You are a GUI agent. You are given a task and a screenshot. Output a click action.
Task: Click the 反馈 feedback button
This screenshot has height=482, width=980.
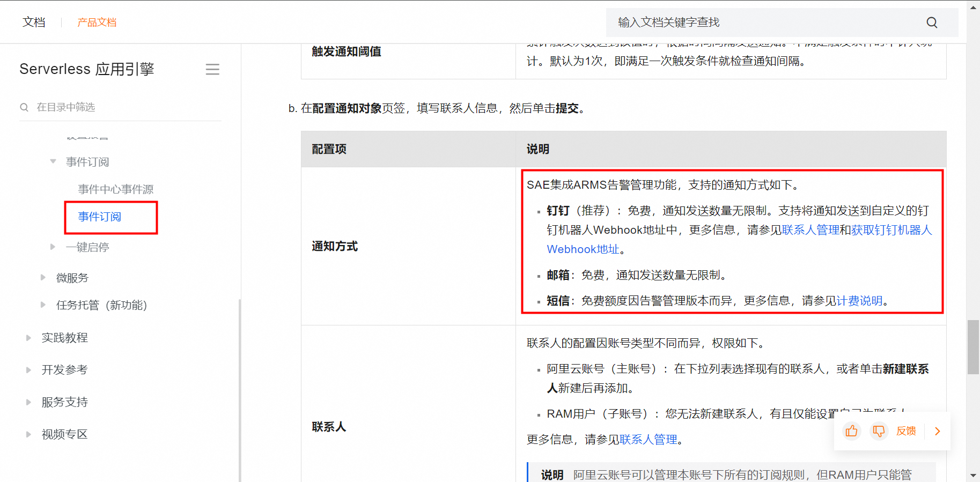(x=906, y=431)
